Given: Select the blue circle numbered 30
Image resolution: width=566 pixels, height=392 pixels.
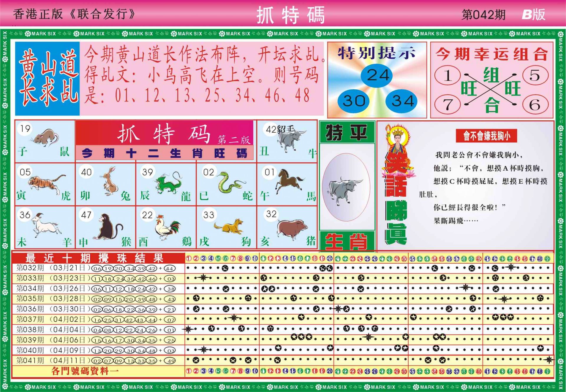Looking at the screenshot, I should pyautogui.click(x=354, y=101).
